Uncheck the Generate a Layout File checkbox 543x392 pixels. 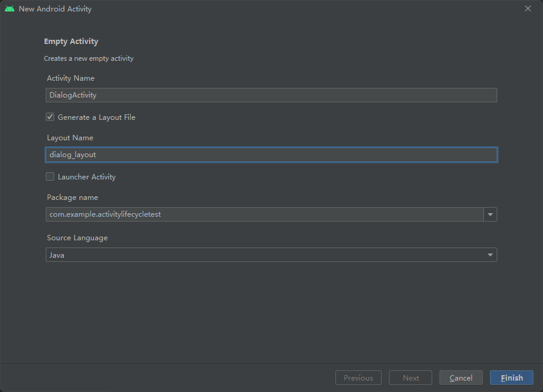pyautogui.click(x=50, y=117)
